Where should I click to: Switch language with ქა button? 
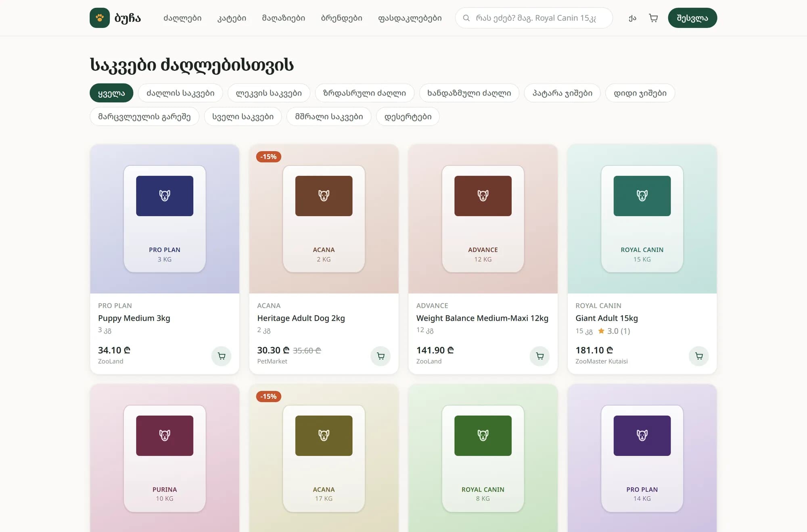(632, 18)
